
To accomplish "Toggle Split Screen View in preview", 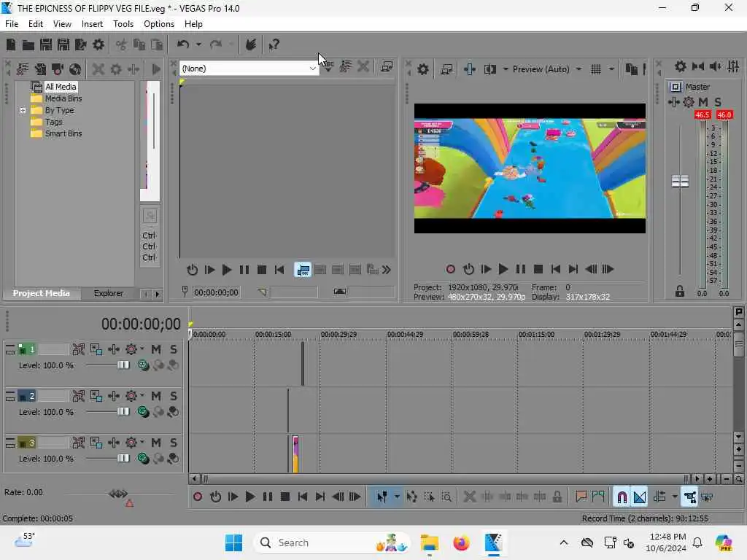I will (489, 69).
